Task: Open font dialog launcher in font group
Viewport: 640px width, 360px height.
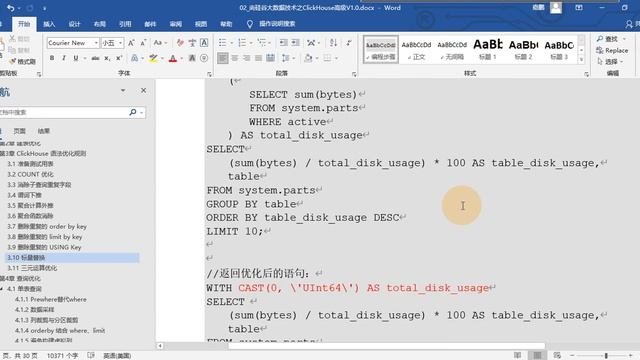Action: (209, 74)
